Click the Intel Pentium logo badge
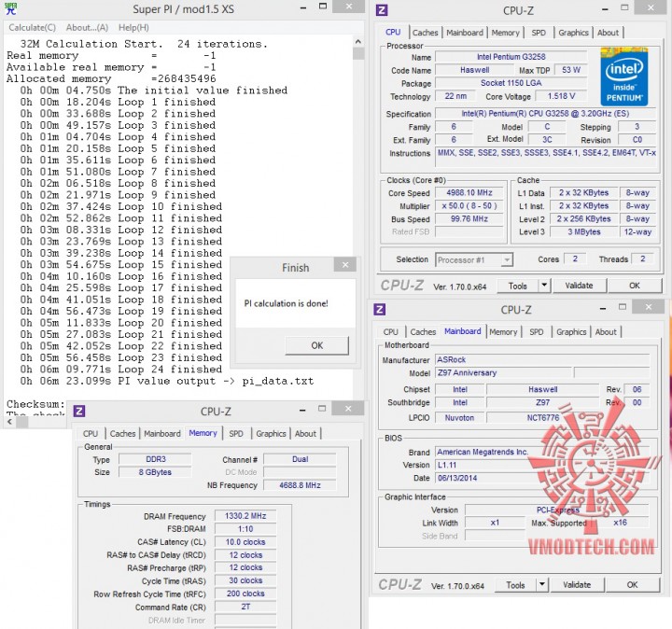 (x=624, y=77)
